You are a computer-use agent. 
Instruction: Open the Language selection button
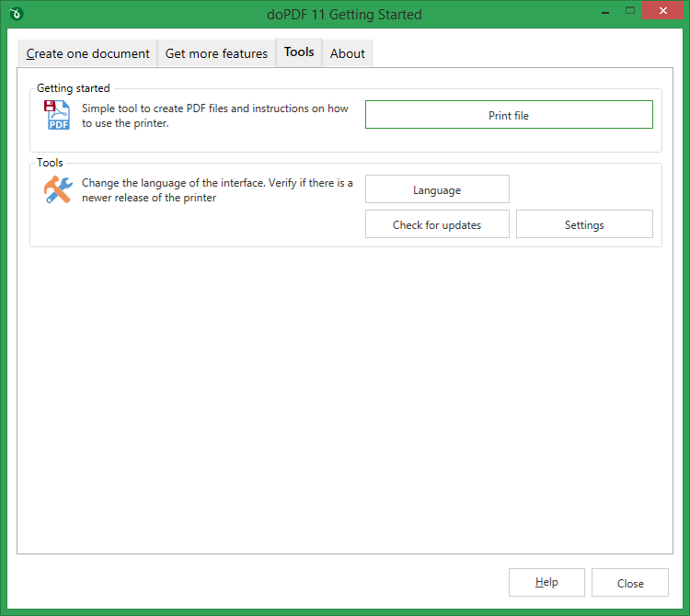tap(437, 189)
